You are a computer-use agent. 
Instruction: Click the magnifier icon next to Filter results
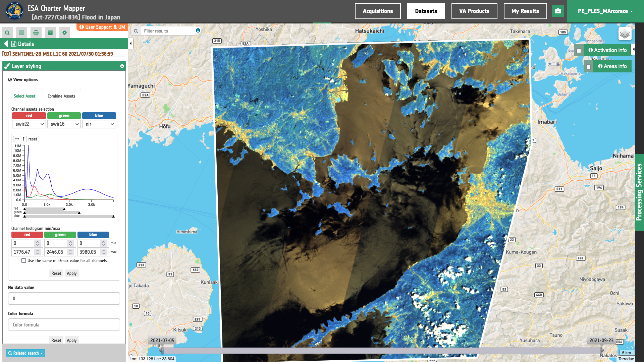pos(136,31)
